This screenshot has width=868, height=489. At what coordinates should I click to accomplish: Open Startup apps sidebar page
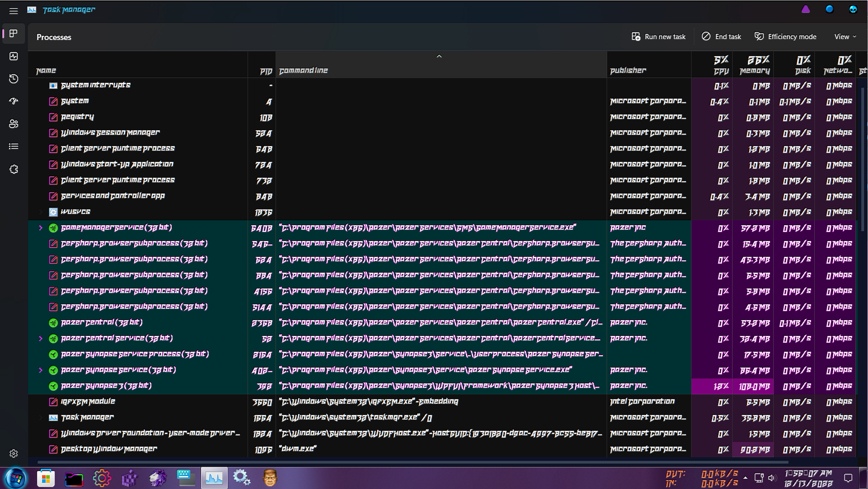tap(14, 101)
